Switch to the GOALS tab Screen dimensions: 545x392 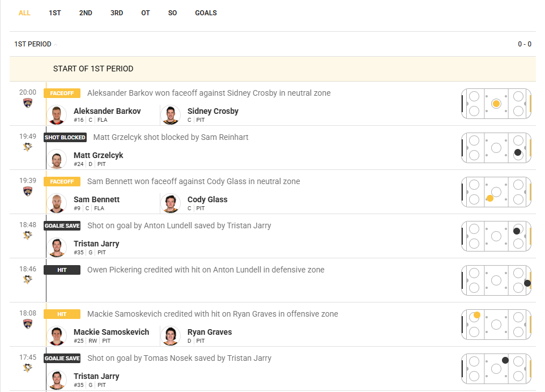click(206, 13)
